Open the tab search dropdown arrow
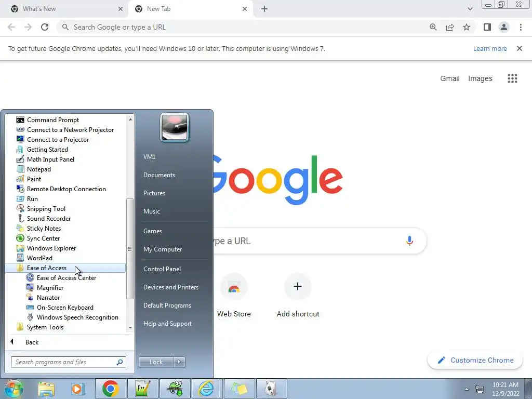Image resolution: width=532 pixels, height=399 pixels. (x=470, y=9)
